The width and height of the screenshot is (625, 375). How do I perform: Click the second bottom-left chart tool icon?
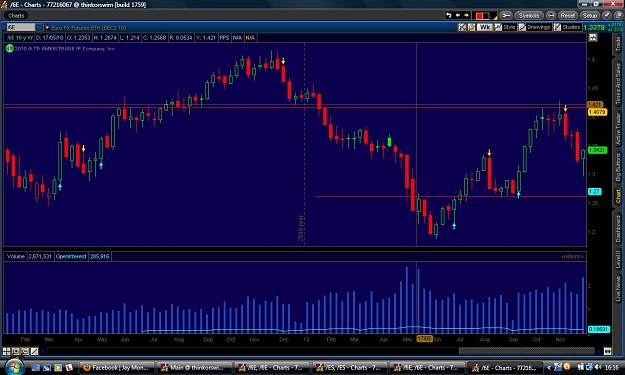tap(16, 351)
